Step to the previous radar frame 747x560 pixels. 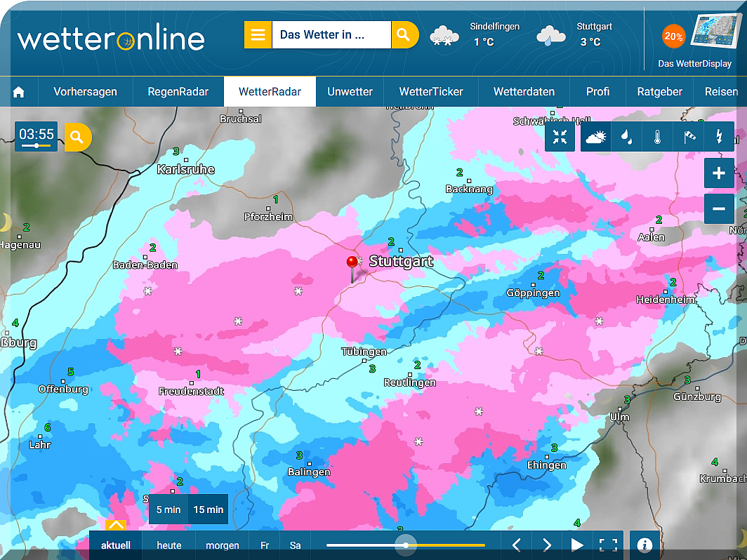click(516, 545)
